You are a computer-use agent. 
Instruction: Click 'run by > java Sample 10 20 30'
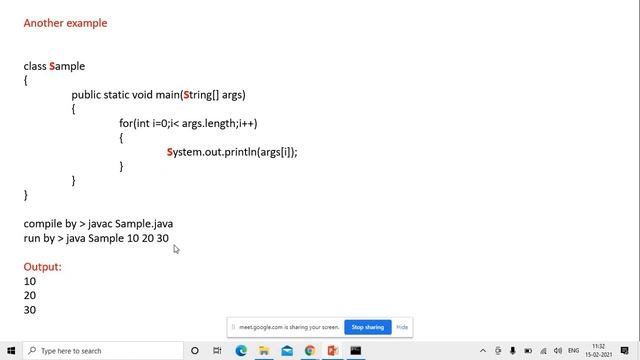96,238
